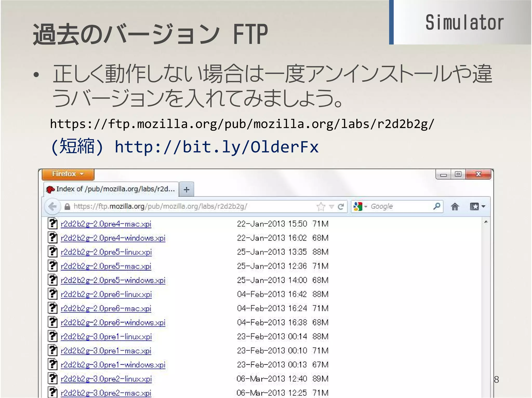Click the http://bit.ly/OlderFx short URL

click(217, 147)
